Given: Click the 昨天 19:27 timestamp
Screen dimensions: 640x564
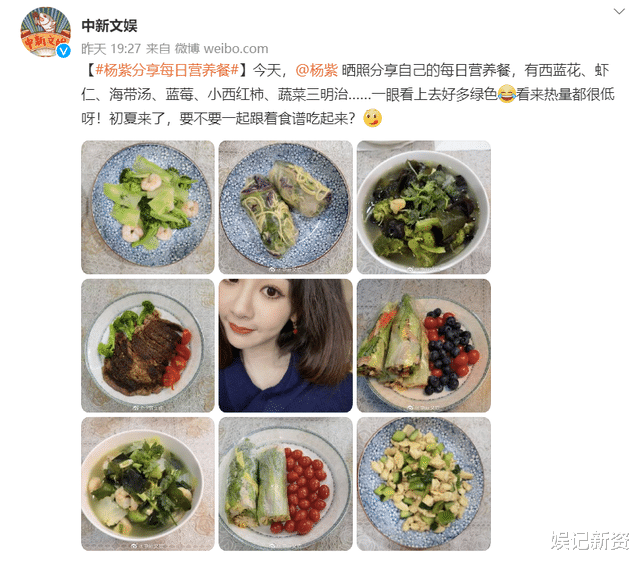Looking at the screenshot, I should click(x=111, y=49).
